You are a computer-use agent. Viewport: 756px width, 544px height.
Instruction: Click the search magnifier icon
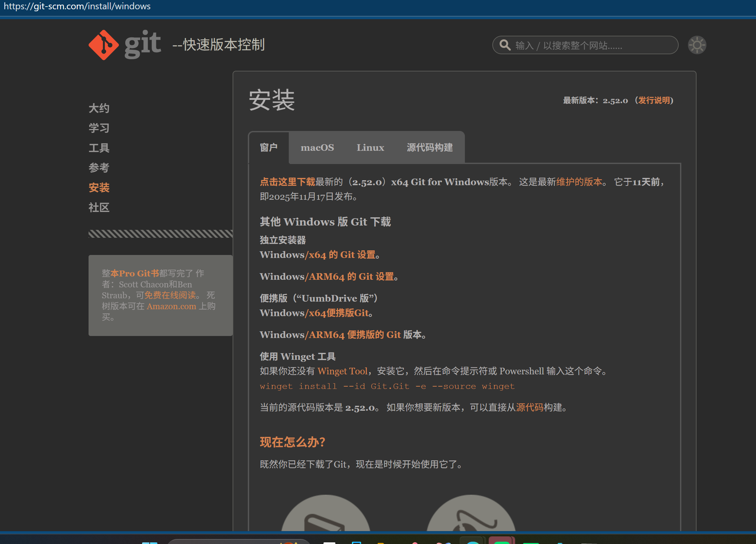point(505,45)
